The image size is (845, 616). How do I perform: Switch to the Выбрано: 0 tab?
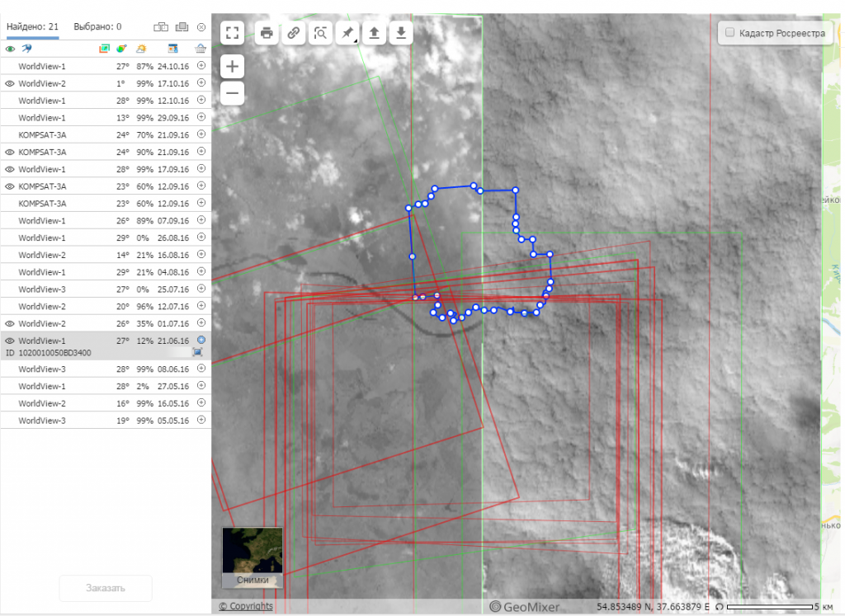tap(97, 26)
